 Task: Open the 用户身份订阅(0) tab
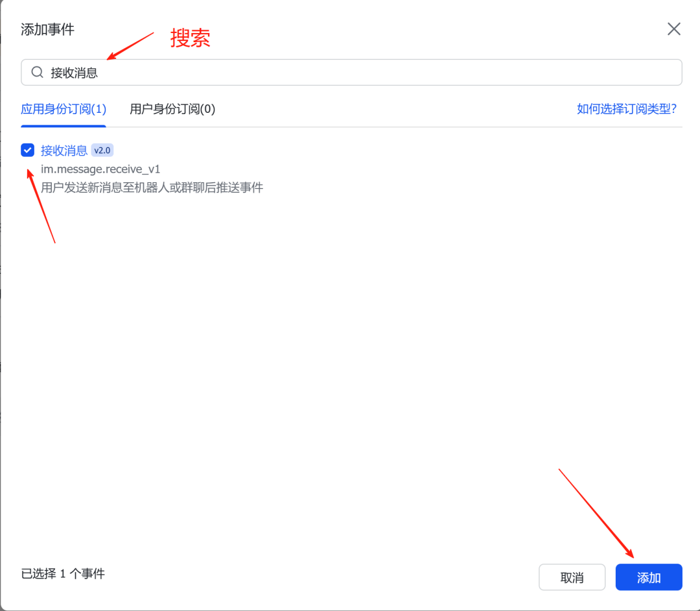[x=172, y=109]
